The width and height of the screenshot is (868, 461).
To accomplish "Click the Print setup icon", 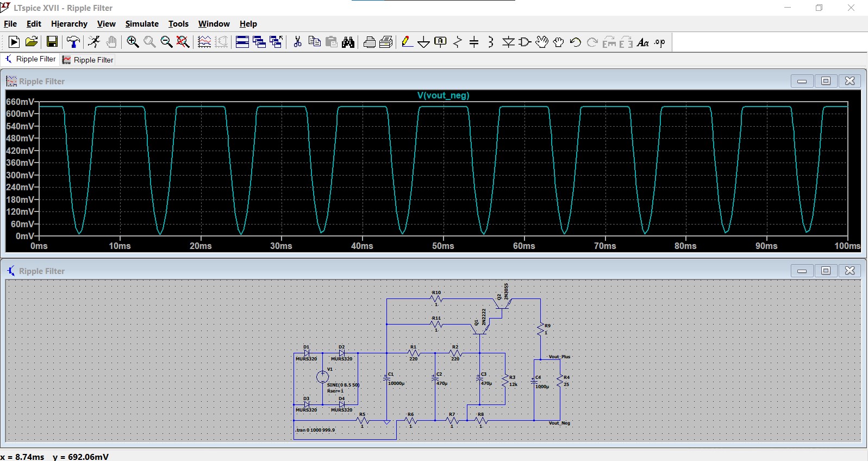I will click(x=369, y=42).
